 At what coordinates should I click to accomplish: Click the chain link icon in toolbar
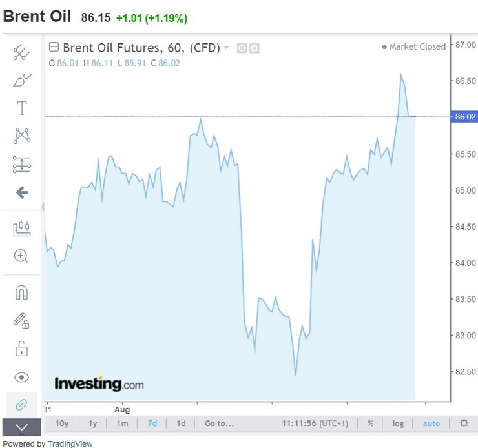point(21,405)
